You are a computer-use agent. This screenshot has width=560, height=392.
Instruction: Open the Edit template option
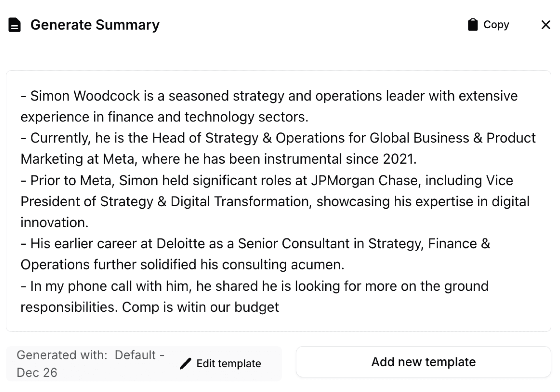tap(221, 364)
